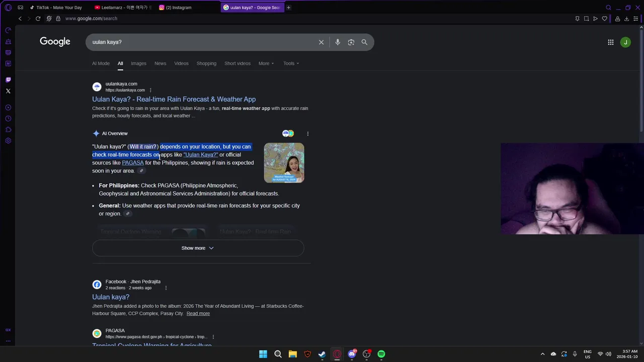Open the tab search magnifier in title bar
The width and height of the screenshot is (644, 362).
[608, 8]
